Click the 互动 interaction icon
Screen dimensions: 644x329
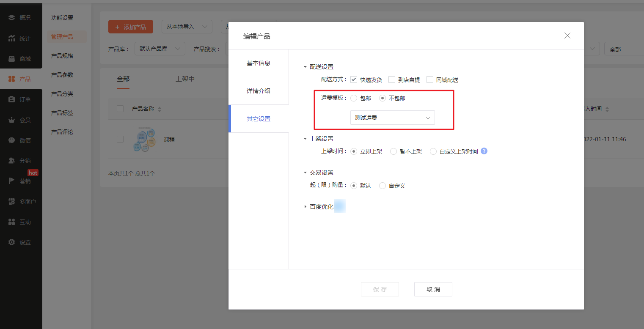[11, 222]
